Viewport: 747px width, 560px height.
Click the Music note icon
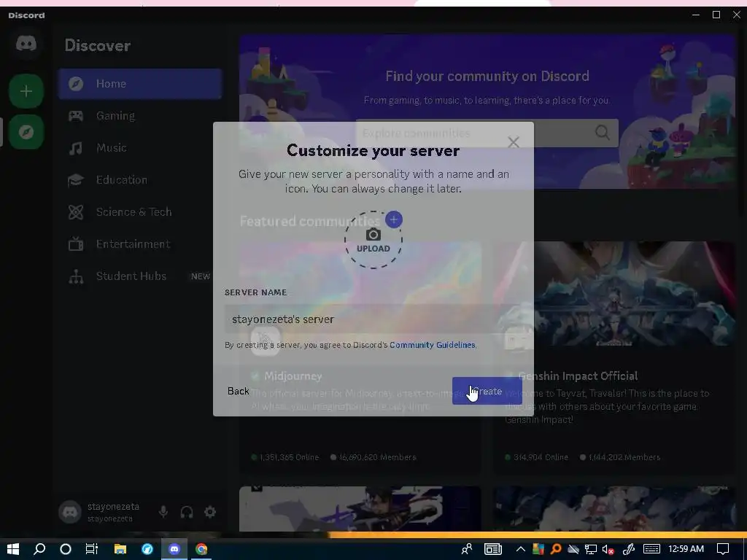[x=76, y=148]
